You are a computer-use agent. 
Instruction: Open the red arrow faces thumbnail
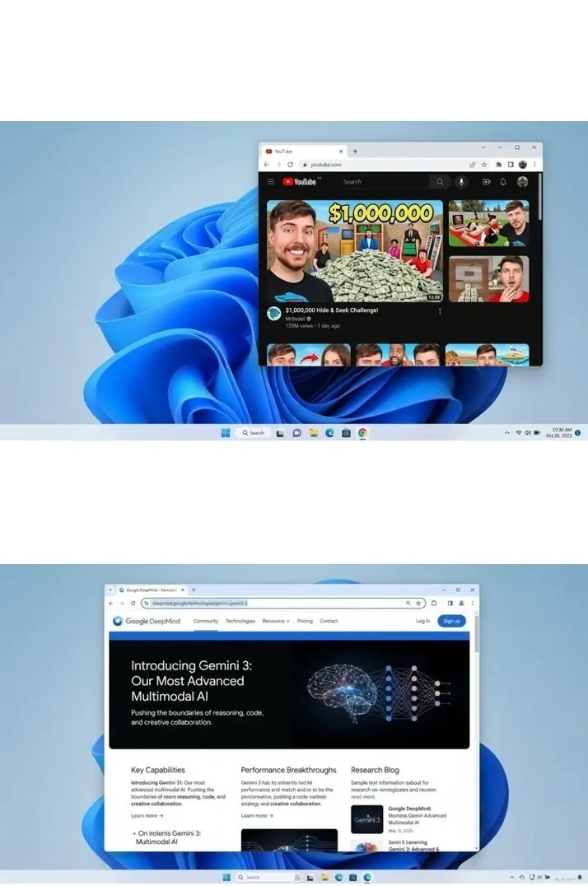tap(309, 355)
